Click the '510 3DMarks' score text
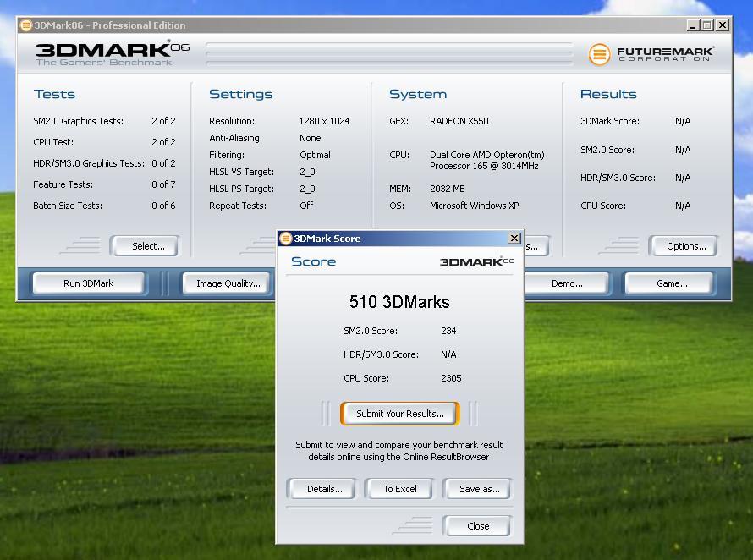753x560 pixels. 399,302
